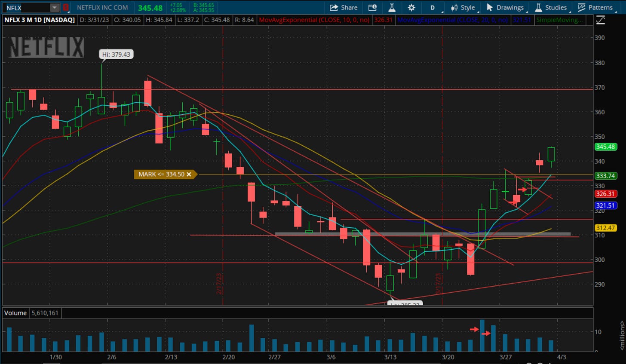This screenshot has height=364, width=626.
Task: Click the yellow 312.47 axis label
Action: [x=605, y=228]
